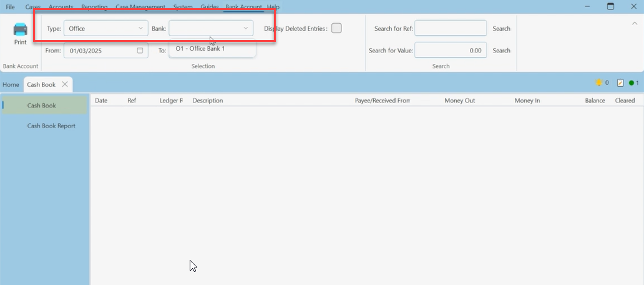Sort by the Date column header

101,101
